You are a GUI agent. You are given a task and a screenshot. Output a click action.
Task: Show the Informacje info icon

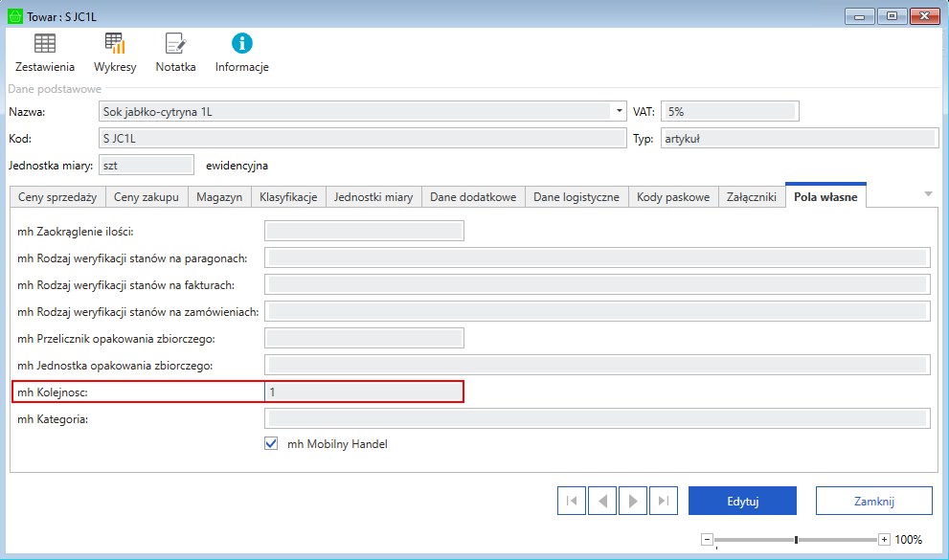242,44
